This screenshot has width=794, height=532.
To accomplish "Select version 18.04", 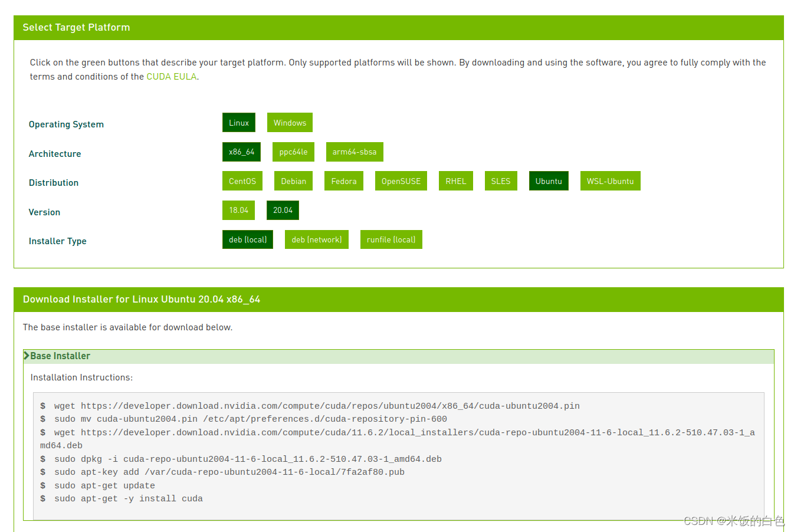I will click(238, 210).
